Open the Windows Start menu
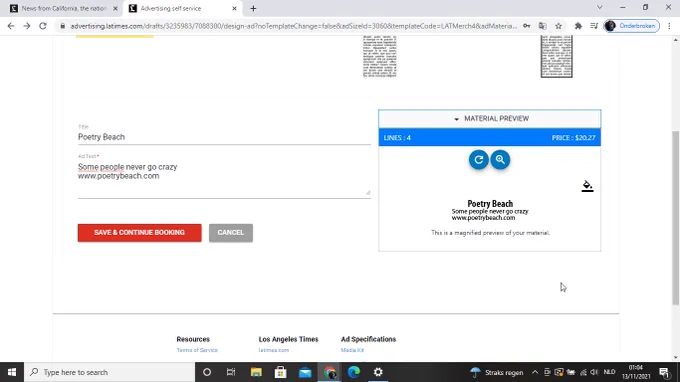Viewport: 680px width, 382px height. click(x=12, y=372)
